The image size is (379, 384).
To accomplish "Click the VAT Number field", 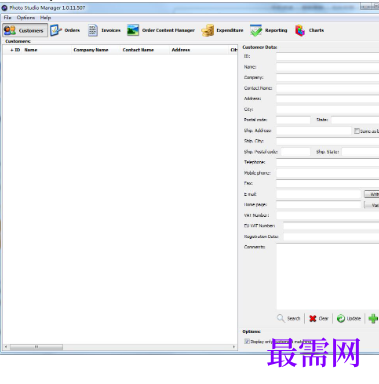I will point(327,215).
